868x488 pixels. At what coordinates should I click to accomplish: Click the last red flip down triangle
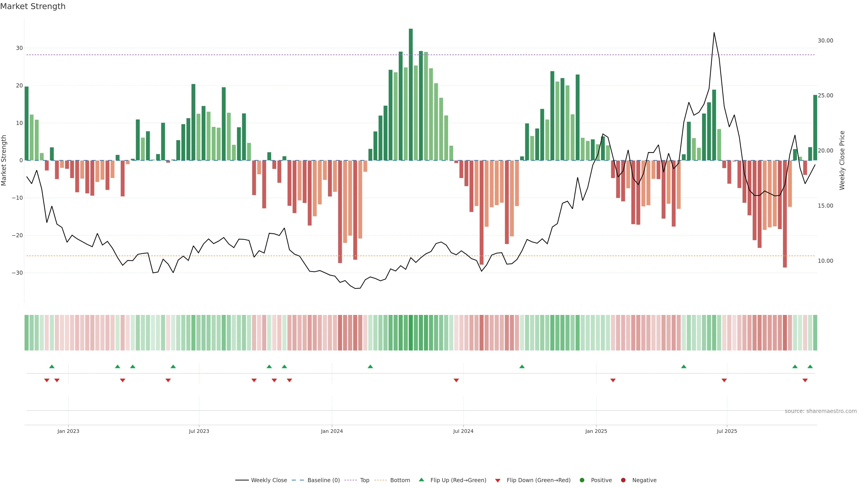pyautogui.click(x=805, y=380)
